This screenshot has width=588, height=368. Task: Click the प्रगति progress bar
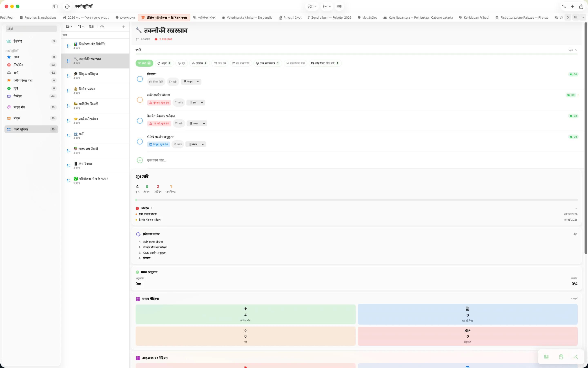356,54
